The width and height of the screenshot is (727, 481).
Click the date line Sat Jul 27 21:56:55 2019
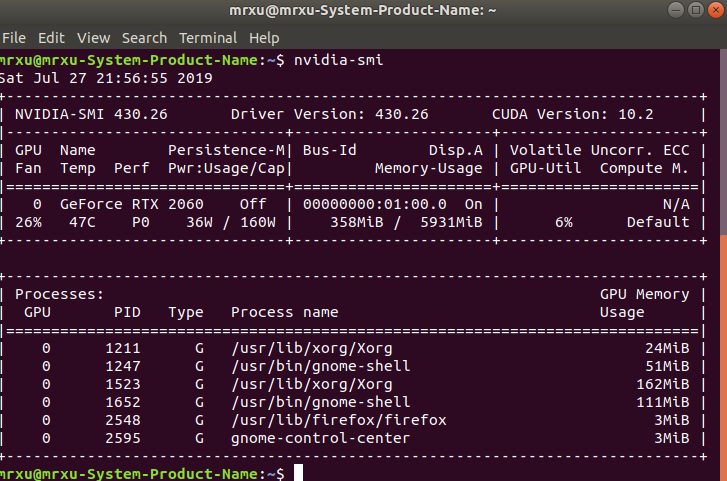106,78
